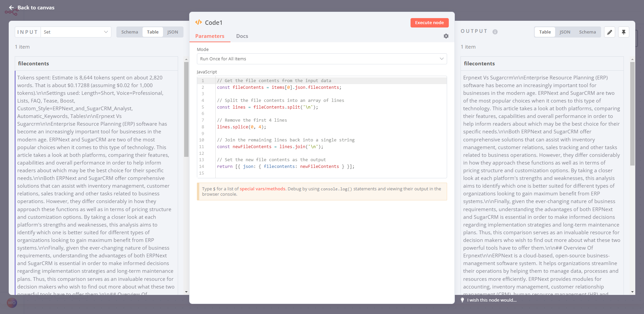This screenshot has height=314, width=644.
Task: Click the lightbulb feedback icon
Action: click(x=463, y=300)
